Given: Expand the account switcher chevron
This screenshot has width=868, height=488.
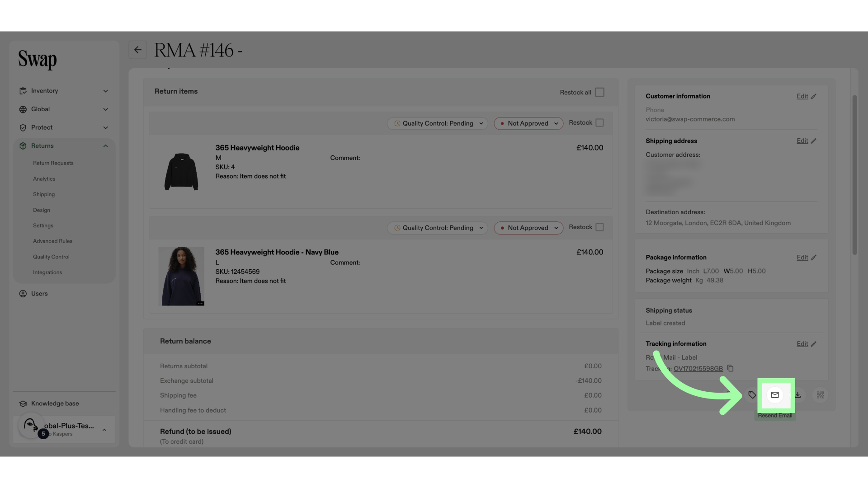Looking at the screenshot, I should [x=104, y=430].
